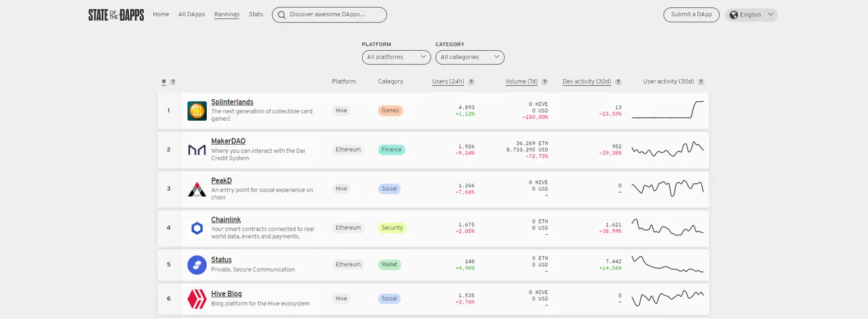Click the Chainlink user activity sparkline
This screenshot has height=319, width=868.
667,227
